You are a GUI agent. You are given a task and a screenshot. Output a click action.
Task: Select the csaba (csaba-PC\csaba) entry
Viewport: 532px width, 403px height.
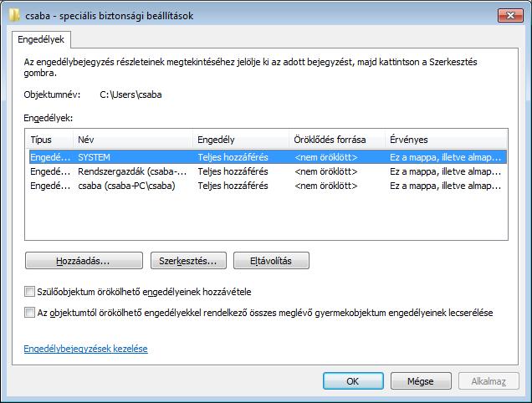pyautogui.click(x=268, y=186)
